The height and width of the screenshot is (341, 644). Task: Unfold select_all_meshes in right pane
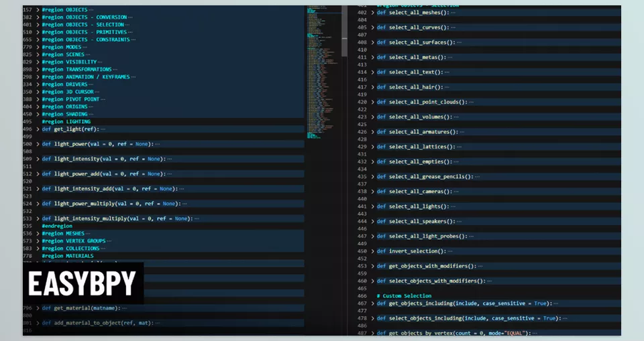pos(373,13)
